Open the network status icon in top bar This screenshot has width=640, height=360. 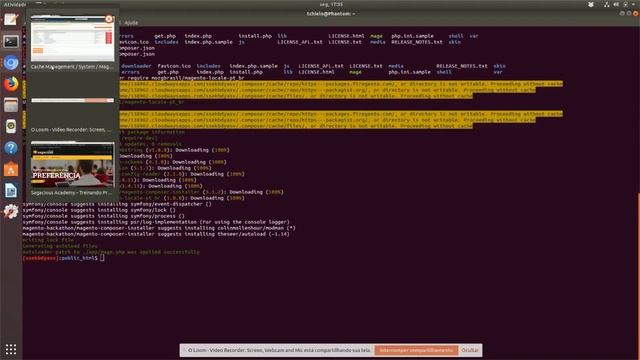pos(607,4)
